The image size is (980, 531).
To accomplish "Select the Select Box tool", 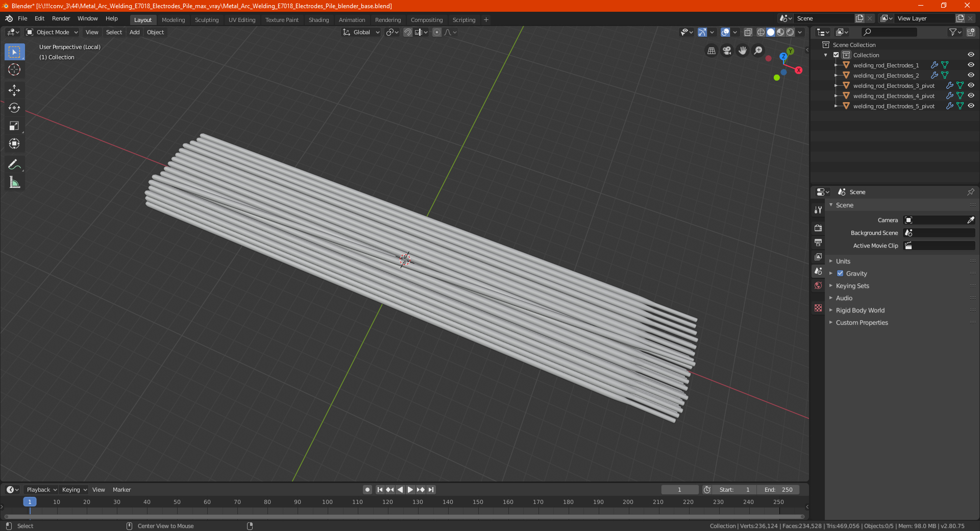I will point(14,52).
